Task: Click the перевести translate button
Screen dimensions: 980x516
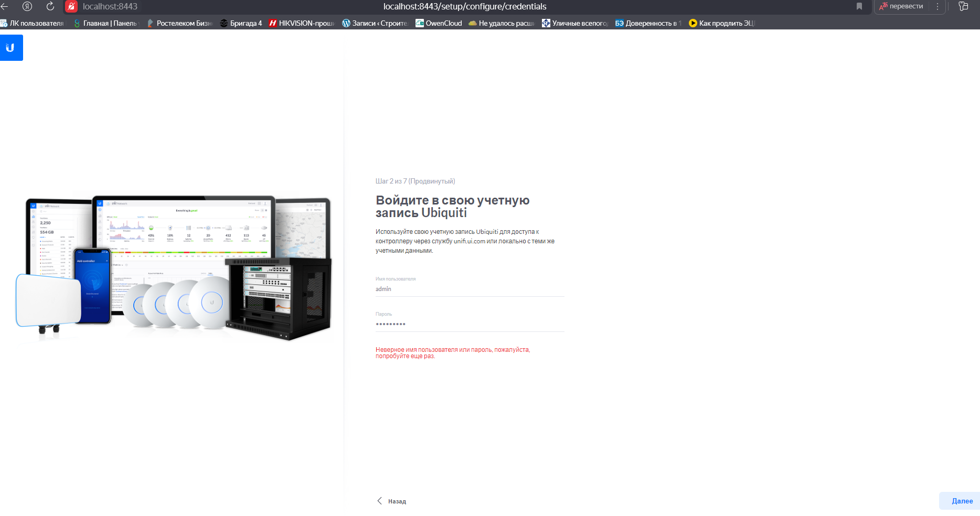Action: click(901, 6)
